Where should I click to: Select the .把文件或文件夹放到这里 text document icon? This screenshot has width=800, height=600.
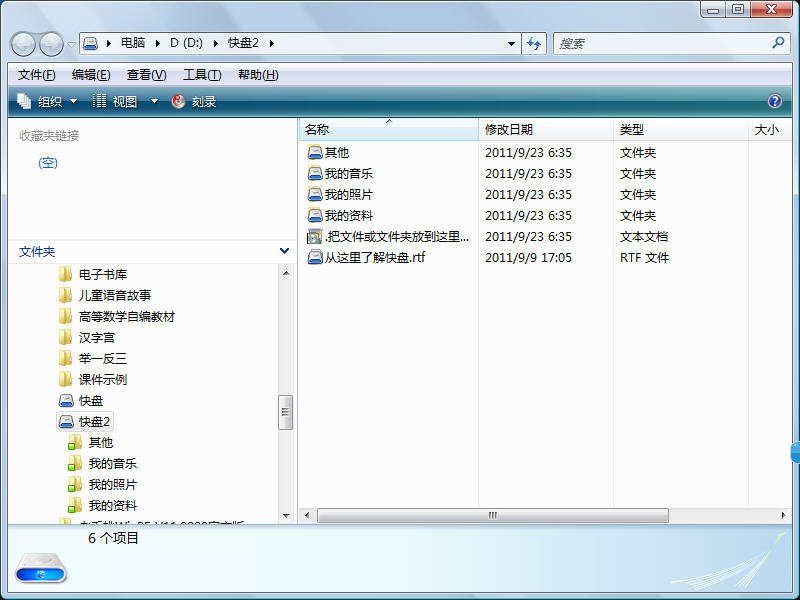click(314, 236)
